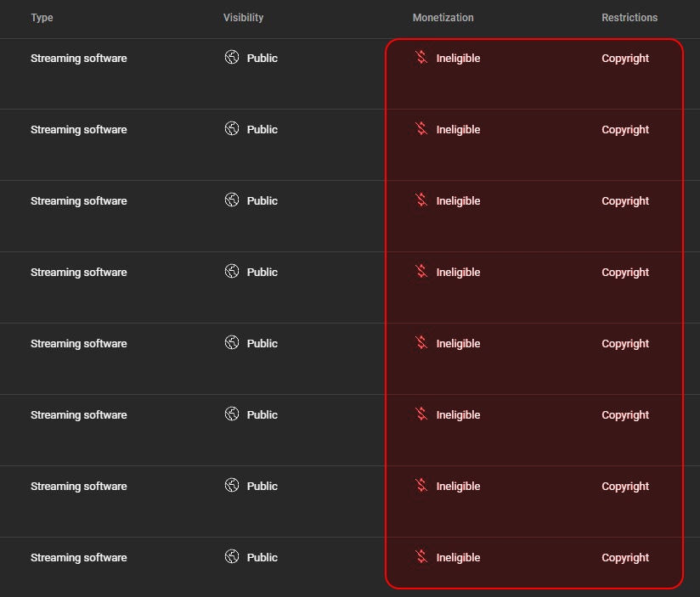This screenshot has height=597, width=700.
Task: Click the Ineligible monetization icon in the fourth row
Action: (421, 272)
